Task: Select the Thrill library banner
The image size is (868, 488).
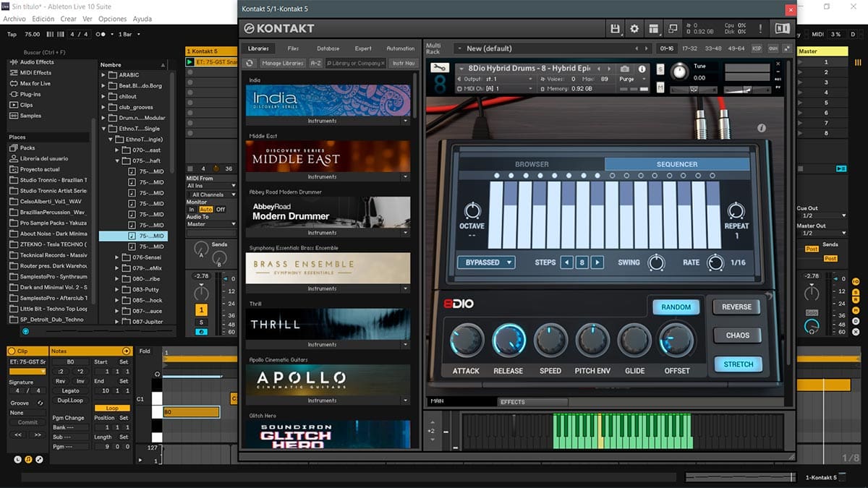Action: [x=328, y=324]
